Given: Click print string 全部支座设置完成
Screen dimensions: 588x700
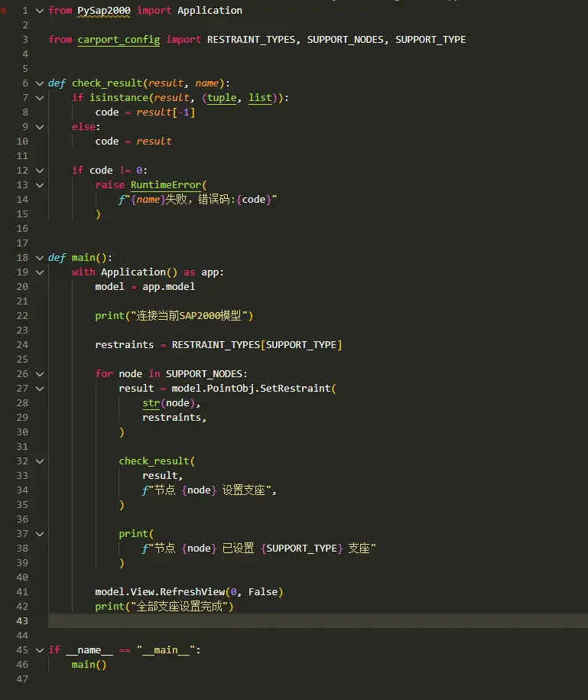Looking at the screenshot, I should point(180,607).
